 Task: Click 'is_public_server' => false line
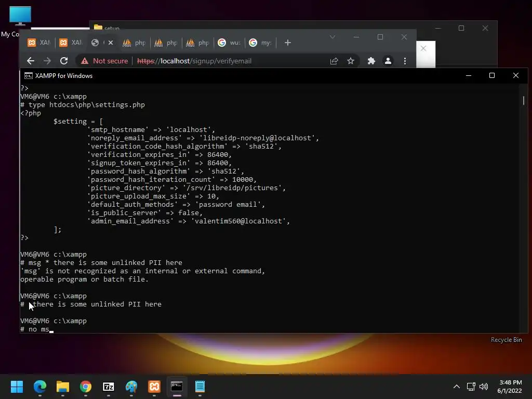[145, 213]
